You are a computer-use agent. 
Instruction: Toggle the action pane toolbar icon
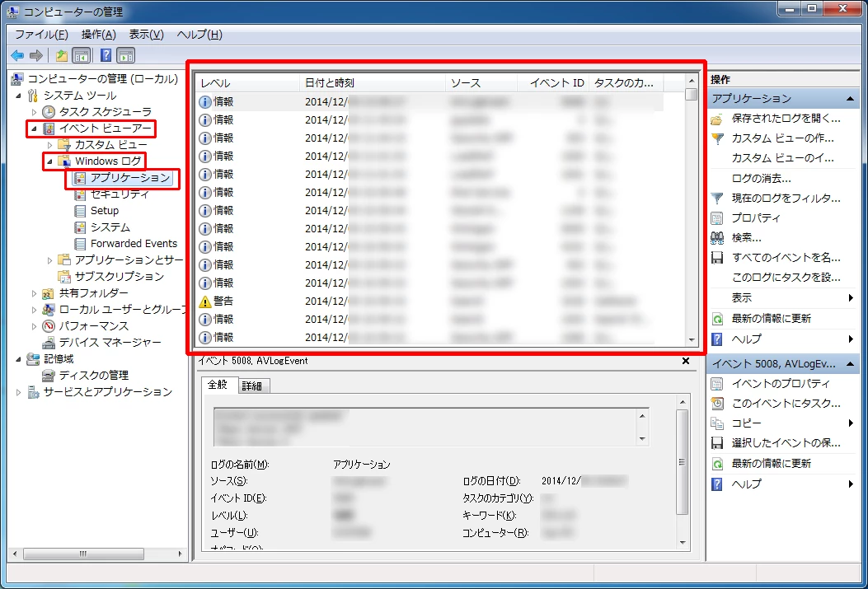coord(126,55)
